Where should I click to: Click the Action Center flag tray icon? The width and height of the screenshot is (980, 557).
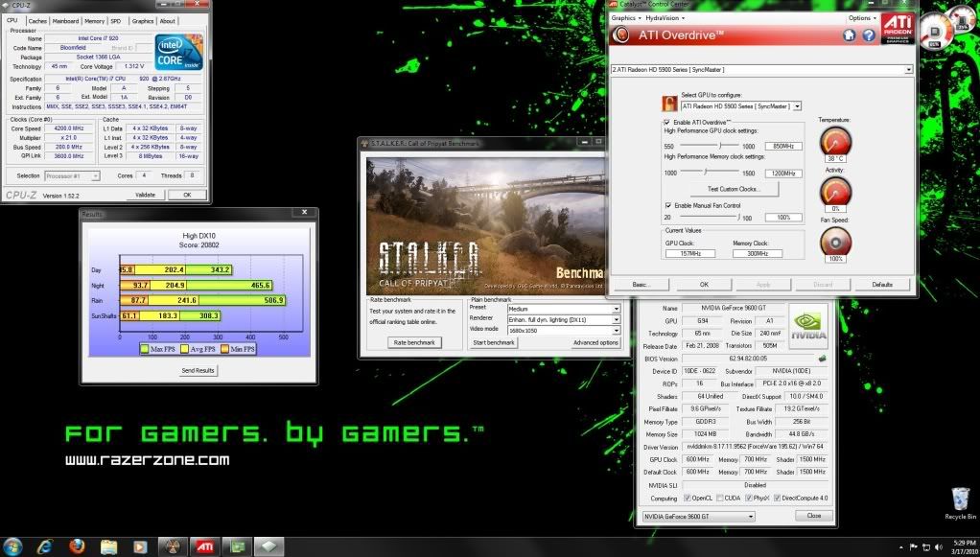(915, 547)
